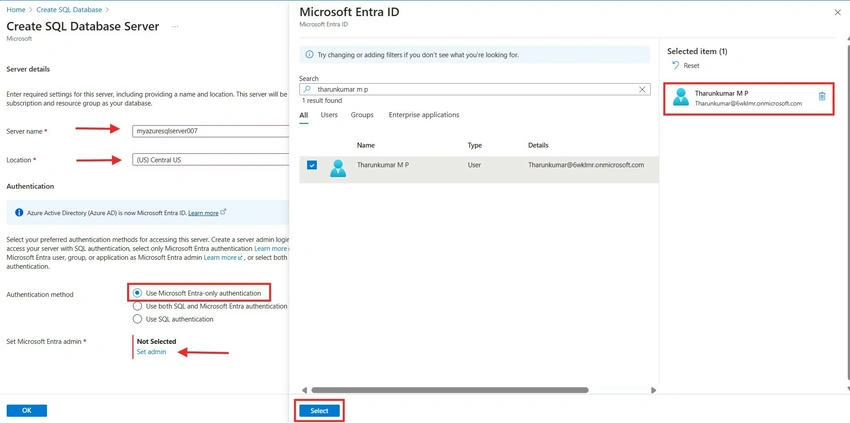
Task: Click the avatar icon in the Selected item card
Action: tap(681, 97)
